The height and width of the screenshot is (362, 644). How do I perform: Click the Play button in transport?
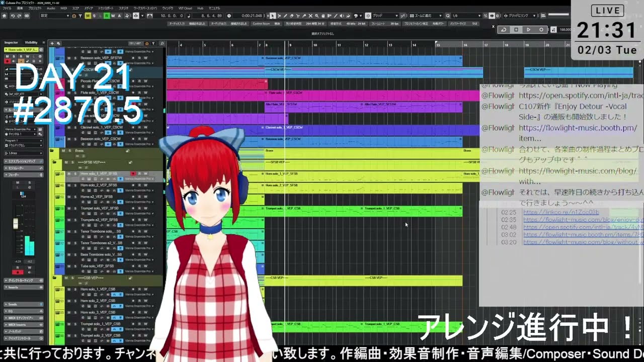(528, 30)
